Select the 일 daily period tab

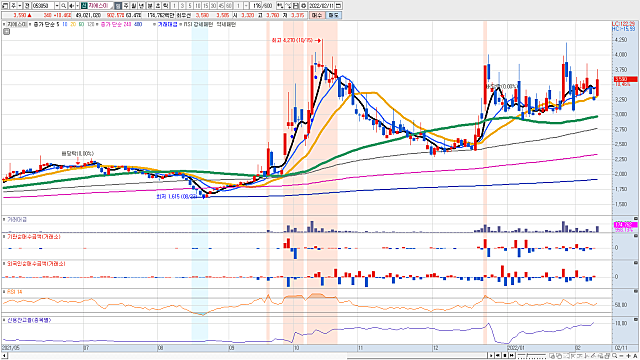point(118,6)
